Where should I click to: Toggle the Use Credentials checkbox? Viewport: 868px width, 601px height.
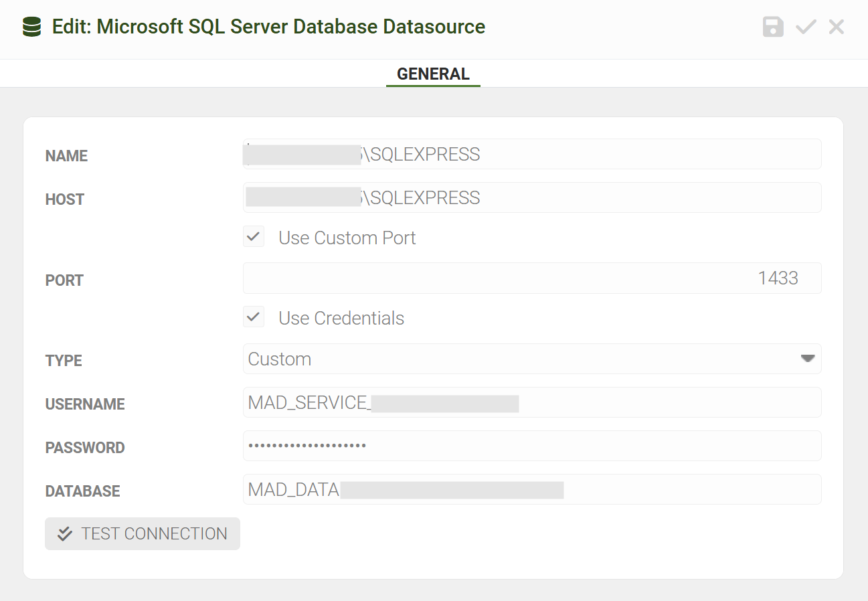point(254,317)
